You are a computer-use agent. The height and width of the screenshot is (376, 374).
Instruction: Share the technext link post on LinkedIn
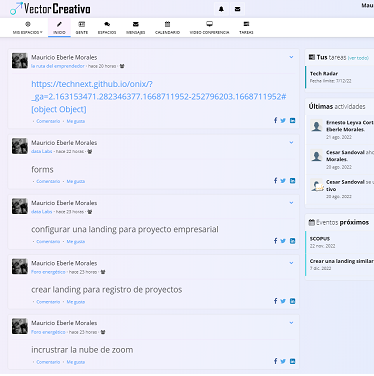[x=292, y=121]
